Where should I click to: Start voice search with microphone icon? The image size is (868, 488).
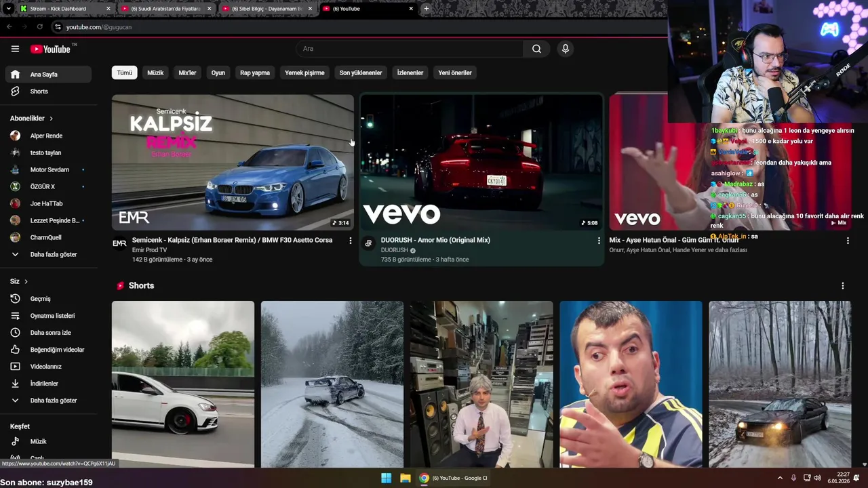point(566,49)
